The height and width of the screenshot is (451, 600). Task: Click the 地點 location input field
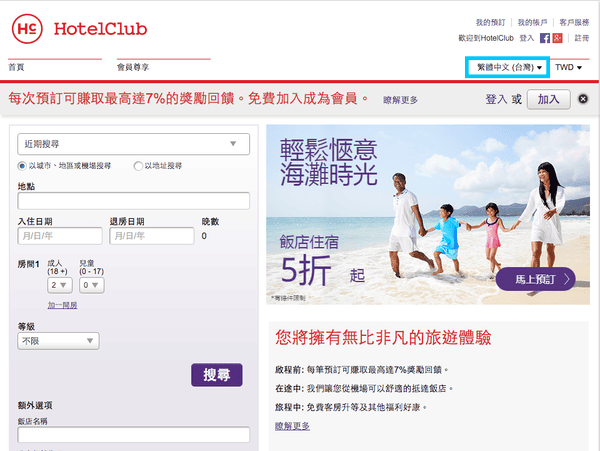point(134,200)
